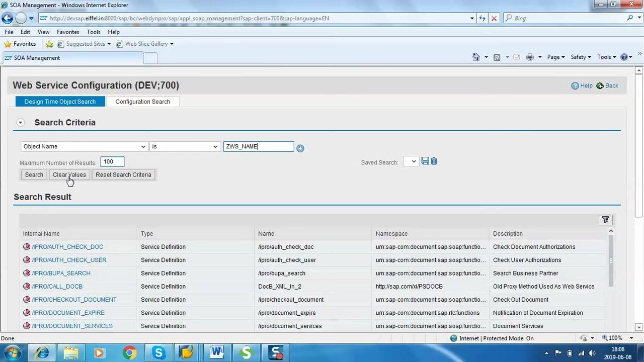Open /IPRO/AUTH_CHECK_DOC service link

(67, 247)
